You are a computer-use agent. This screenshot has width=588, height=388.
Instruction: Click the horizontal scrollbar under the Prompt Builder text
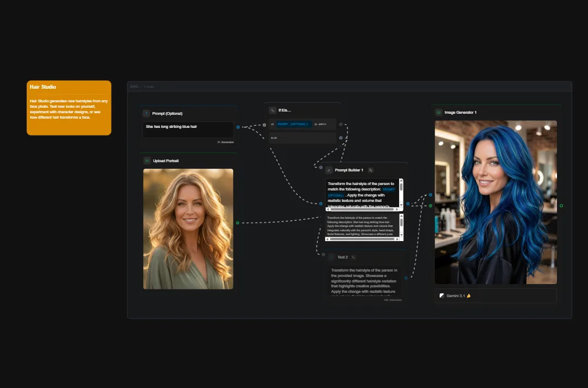pos(362,208)
